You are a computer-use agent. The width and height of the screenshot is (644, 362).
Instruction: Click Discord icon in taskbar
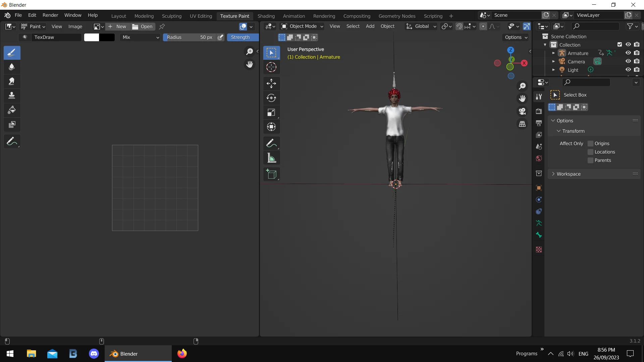tap(94, 354)
